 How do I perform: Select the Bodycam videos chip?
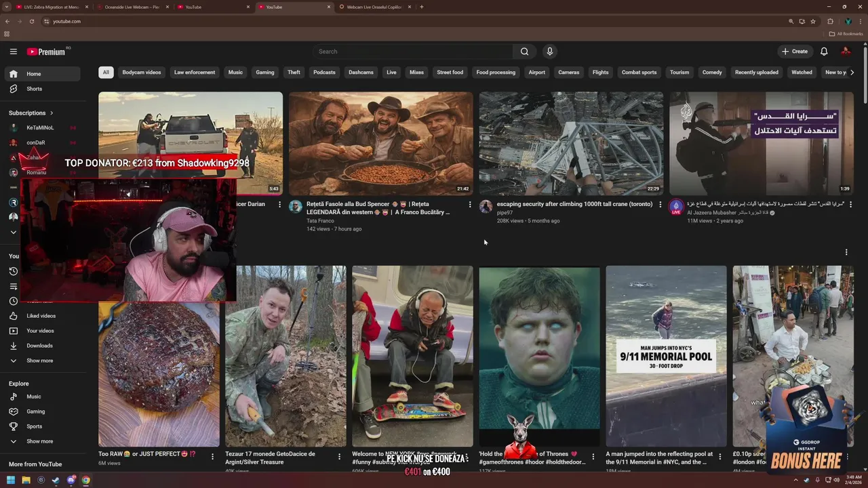pyautogui.click(x=142, y=73)
